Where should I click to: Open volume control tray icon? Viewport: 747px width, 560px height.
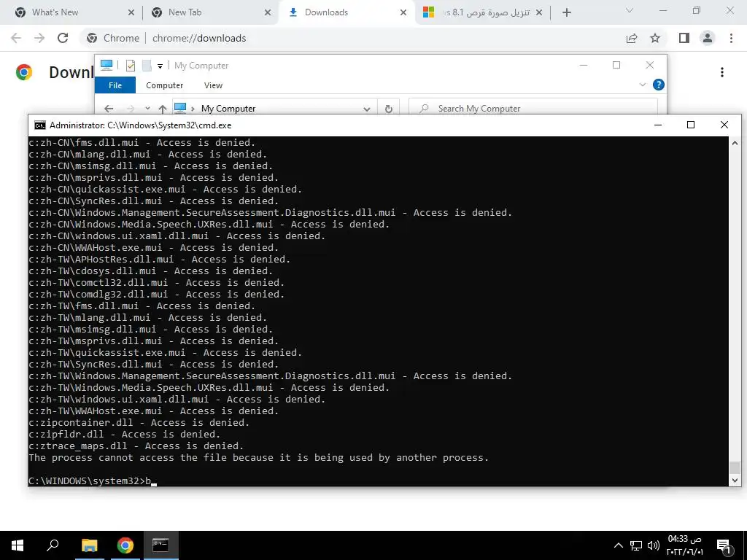pos(653,545)
